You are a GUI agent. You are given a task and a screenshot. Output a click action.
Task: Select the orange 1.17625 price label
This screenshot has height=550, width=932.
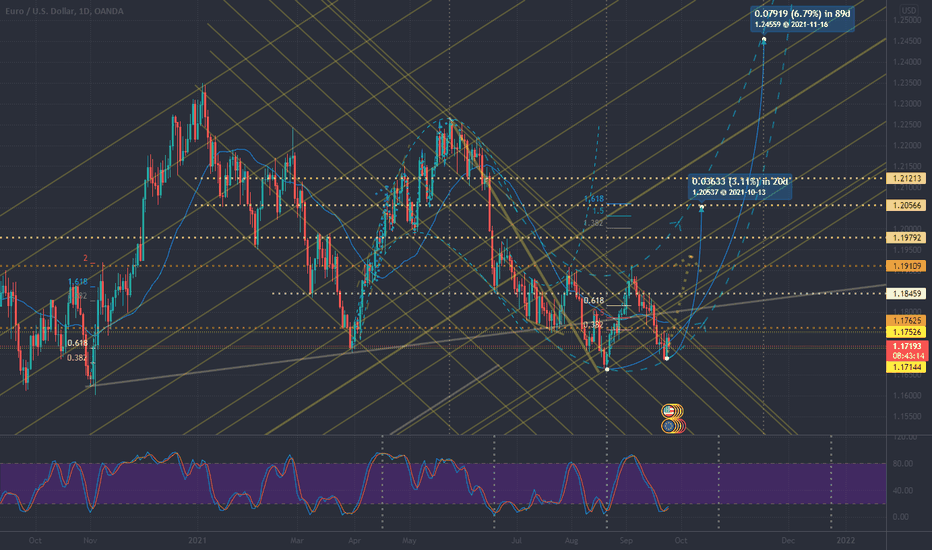[906, 321]
